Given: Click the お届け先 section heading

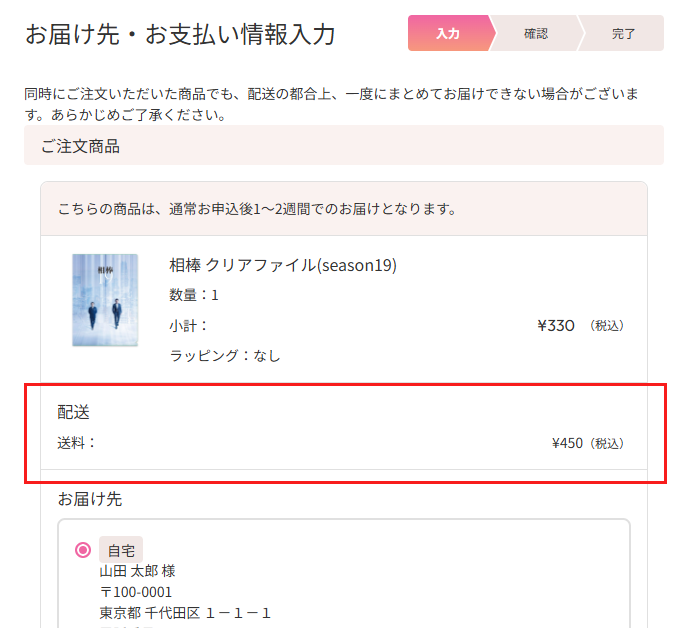Looking at the screenshot, I should point(90,498).
